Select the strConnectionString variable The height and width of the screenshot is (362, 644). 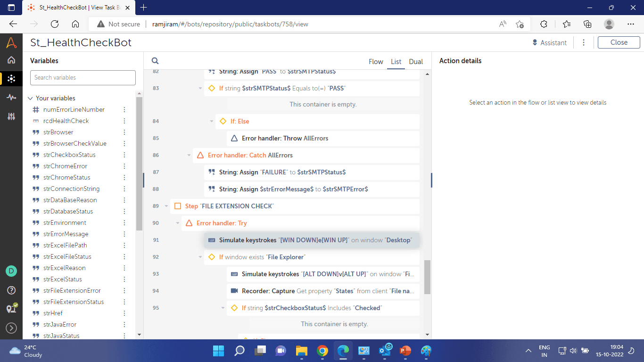[71, 189]
